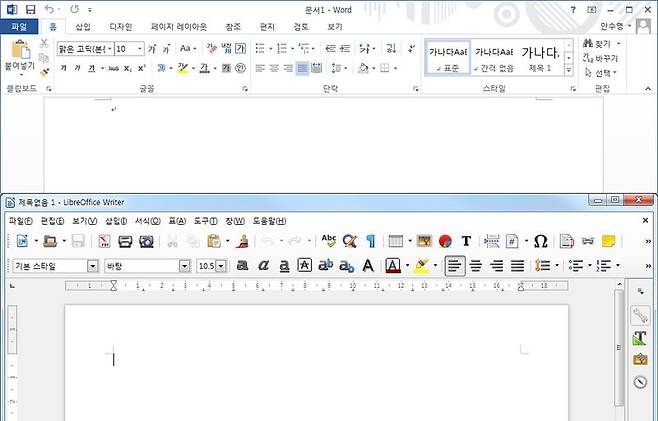
Task: Apply the Heading 1 style in Word
Action: (x=540, y=58)
